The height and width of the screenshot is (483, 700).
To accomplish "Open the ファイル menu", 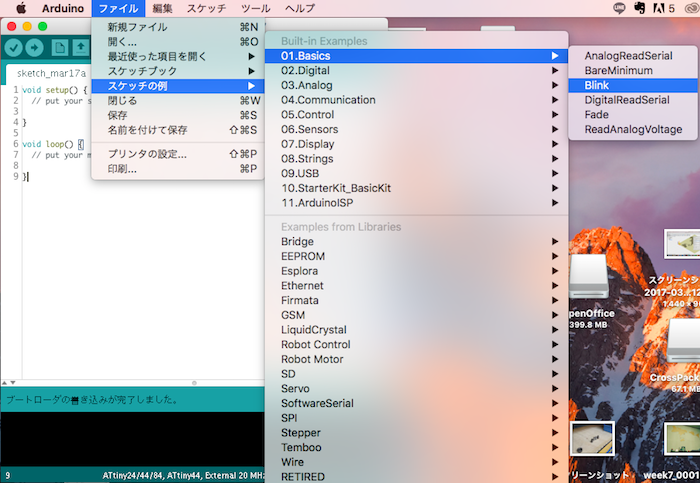I will [118, 8].
